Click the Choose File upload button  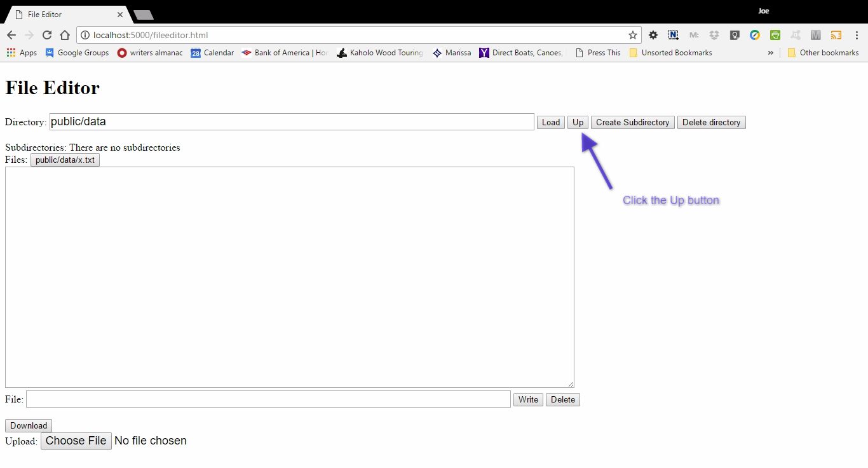pos(76,441)
